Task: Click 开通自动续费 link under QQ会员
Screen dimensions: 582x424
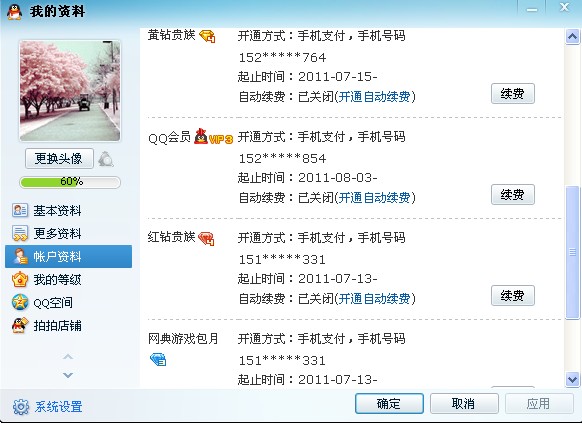Action: coord(374,198)
